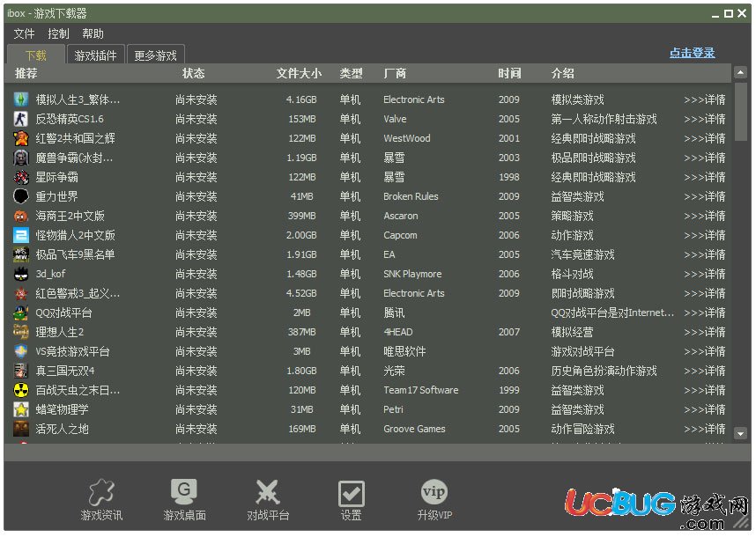756x537 pixels.
Task: Select the 魔兽争霸 1.19GB size cell
Action: [x=301, y=158]
